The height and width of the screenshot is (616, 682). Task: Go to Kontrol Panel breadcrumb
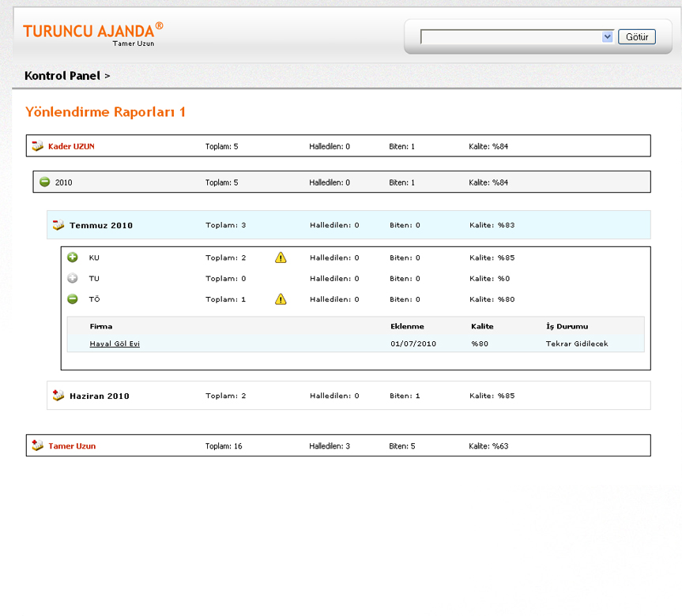tap(62, 76)
